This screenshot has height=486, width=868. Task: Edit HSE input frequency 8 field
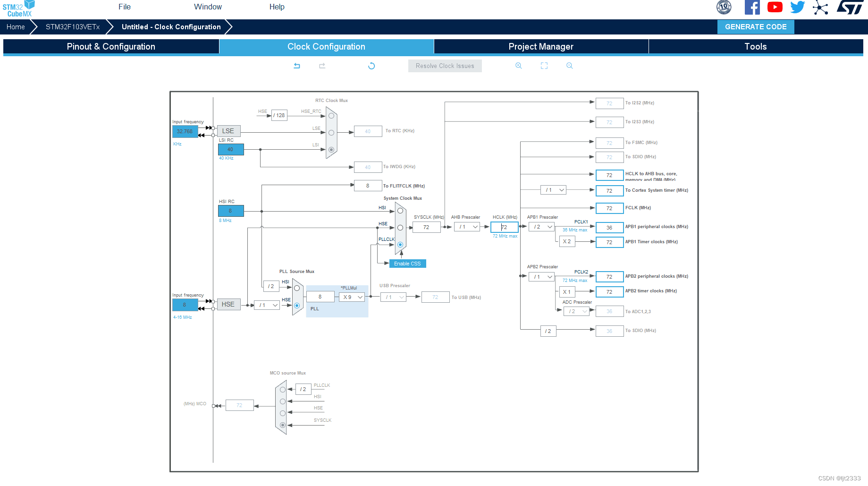(185, 305)
